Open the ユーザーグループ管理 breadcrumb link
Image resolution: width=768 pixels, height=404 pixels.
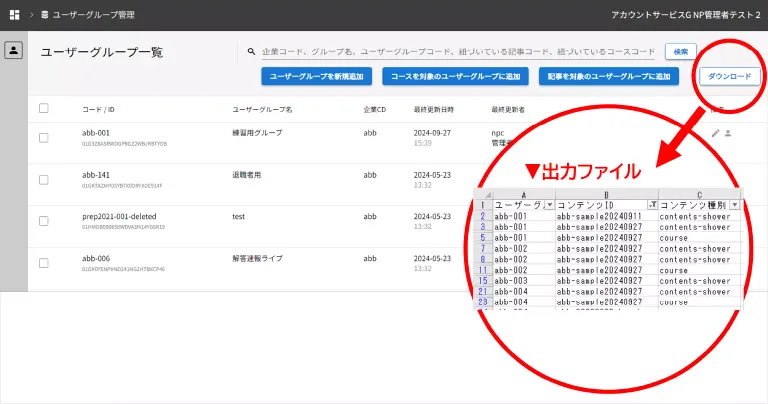(x=94, y=15)
